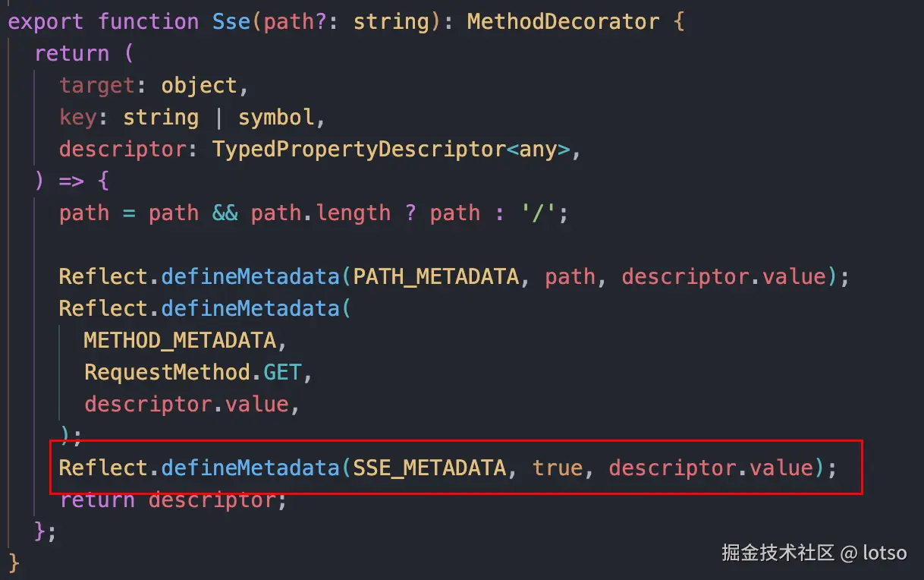The image size is (924, 580).
Task: Click the function keyword on line one
Action: pos(149,21)
